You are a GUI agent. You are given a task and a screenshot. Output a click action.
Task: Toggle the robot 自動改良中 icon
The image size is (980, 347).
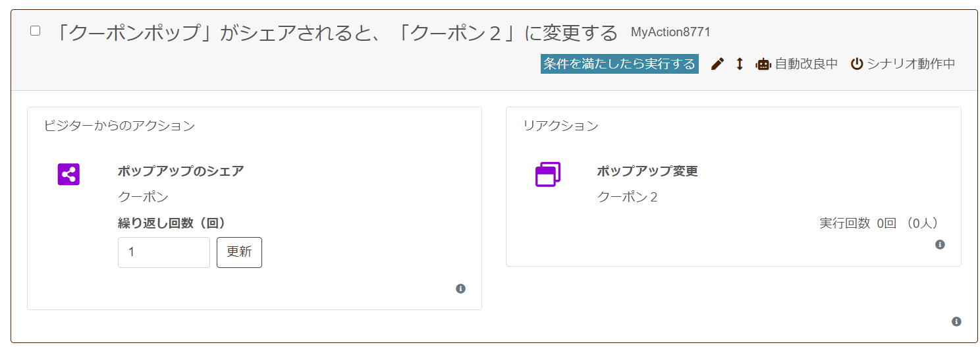pyautogui.click(x=763, y=64)
